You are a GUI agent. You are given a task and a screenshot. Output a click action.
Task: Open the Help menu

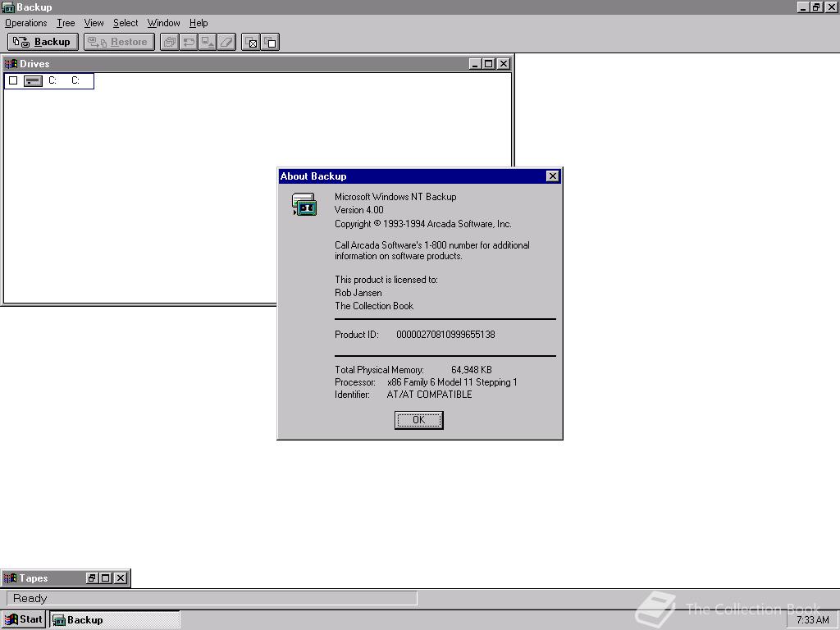pyautogui.click(x=199, y=23)
